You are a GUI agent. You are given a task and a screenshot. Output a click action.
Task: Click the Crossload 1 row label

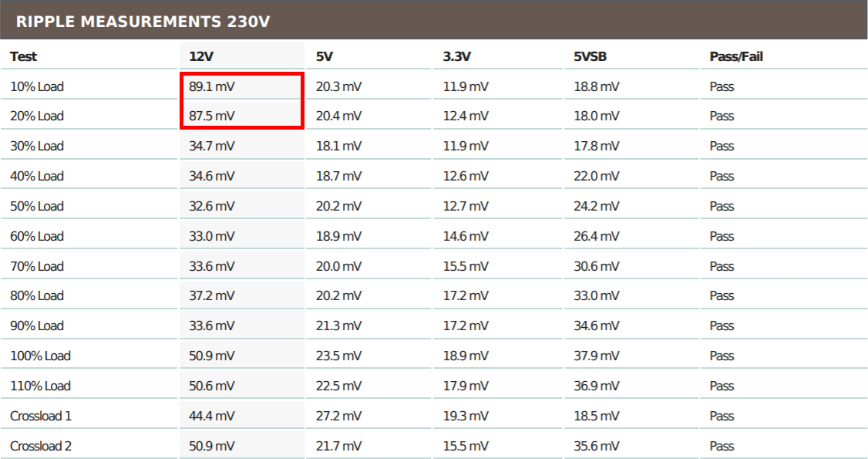[x=40, y=417]
